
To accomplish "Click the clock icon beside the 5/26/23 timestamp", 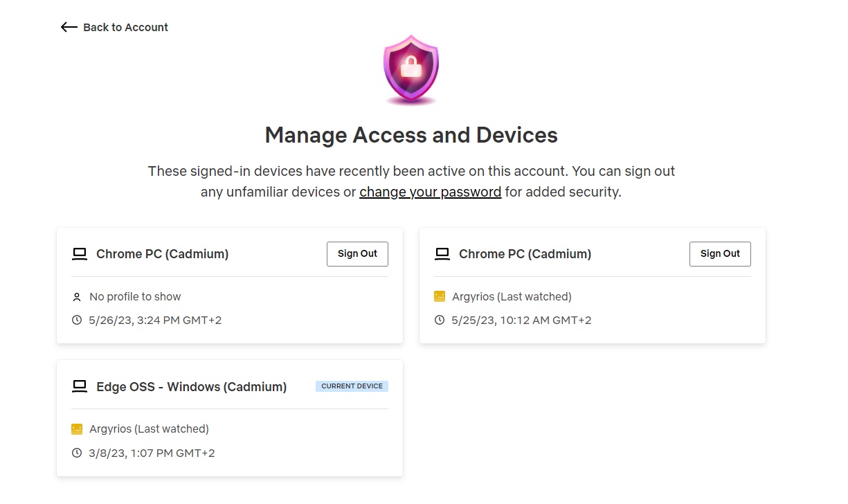I will point(76,320).
